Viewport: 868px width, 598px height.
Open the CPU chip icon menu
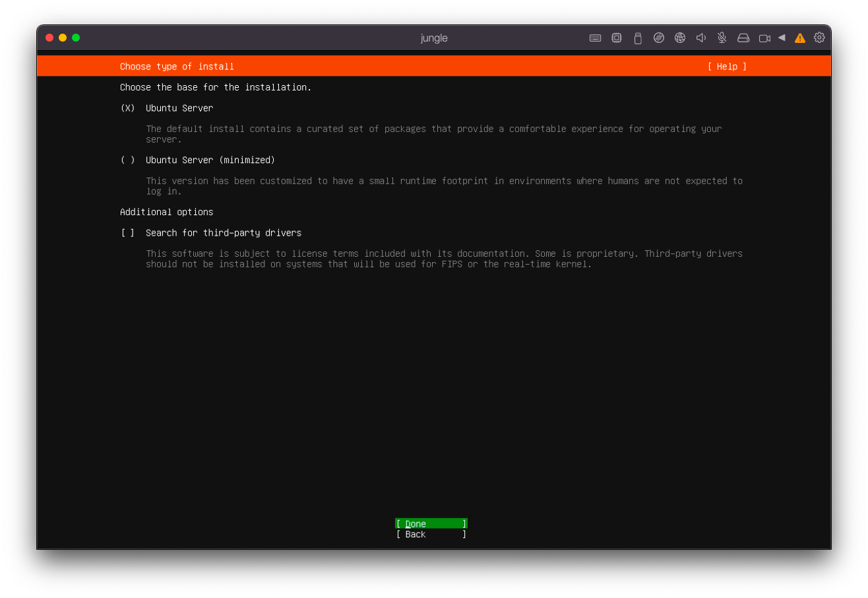(x=616, y=38)
